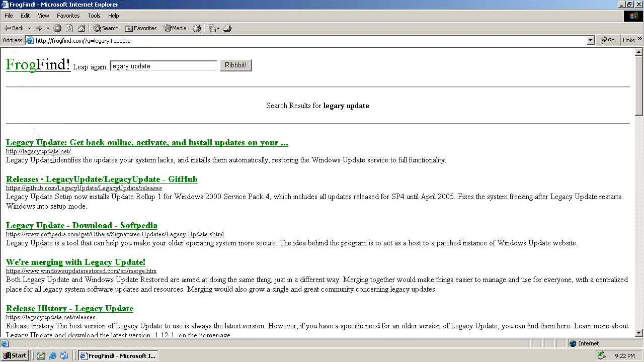
Task: Open the Forward history dropdown arrow
Action: [48, 28]
